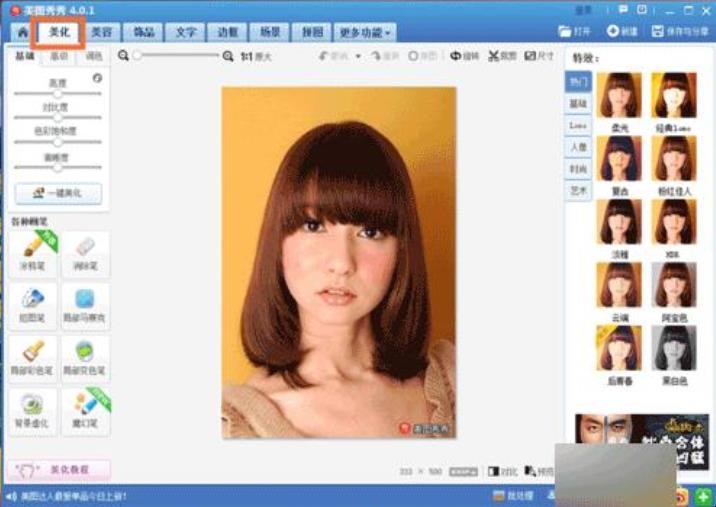The width and height of the screenshot is (716, 507).
Task: Click the 1:1 原大 original size button
Action: [x=256, y=57]
